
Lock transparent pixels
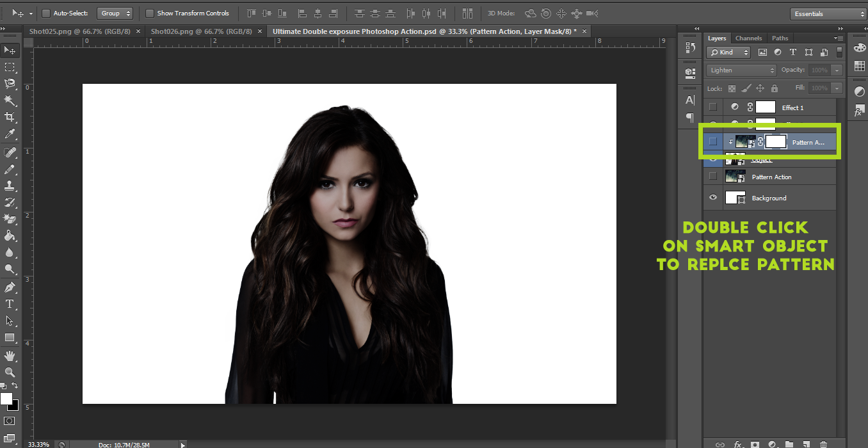click(x=732, y=88)
